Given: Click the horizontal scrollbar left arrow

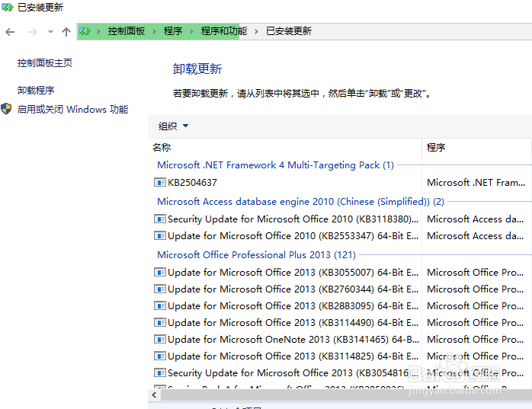Looking at the screenshot, I should 155,395.
